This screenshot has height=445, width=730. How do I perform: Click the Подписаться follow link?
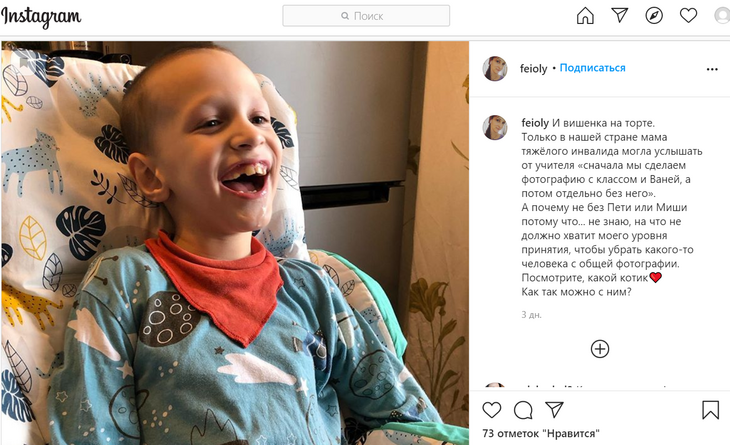click(592, 68)
